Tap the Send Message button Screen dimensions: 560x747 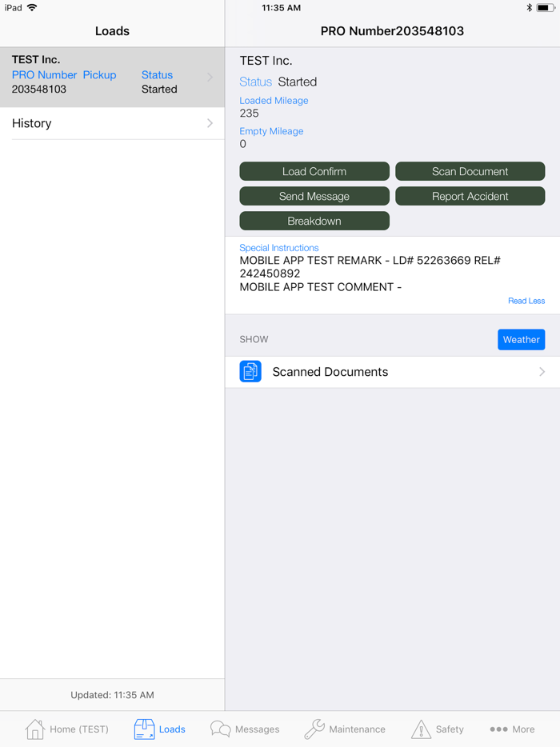[x=314, y=196]
